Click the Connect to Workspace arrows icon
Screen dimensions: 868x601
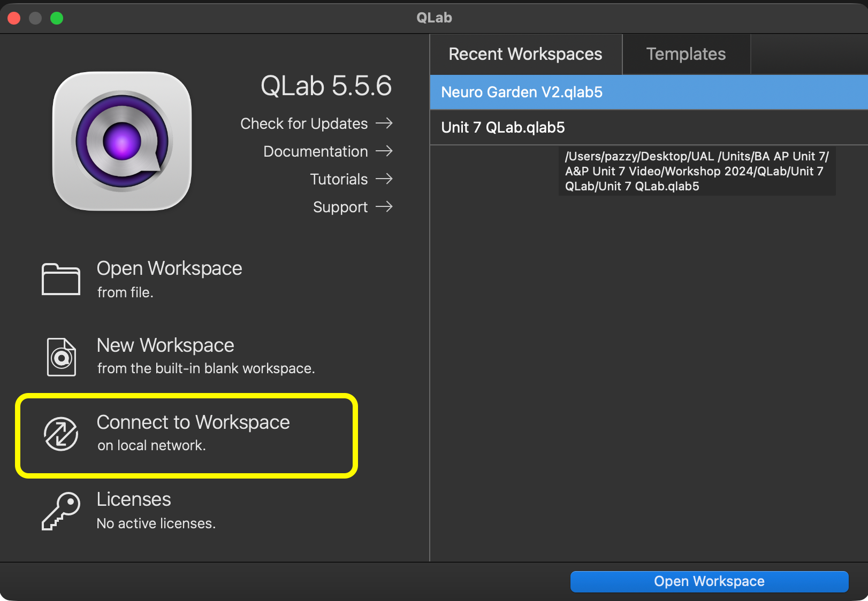click(x=61, y=434)
